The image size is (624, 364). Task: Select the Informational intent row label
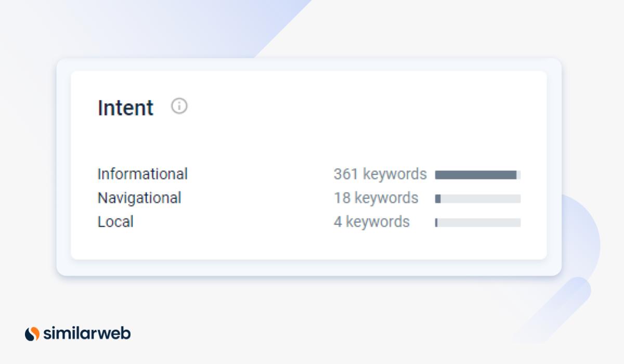tap(142, 174)
